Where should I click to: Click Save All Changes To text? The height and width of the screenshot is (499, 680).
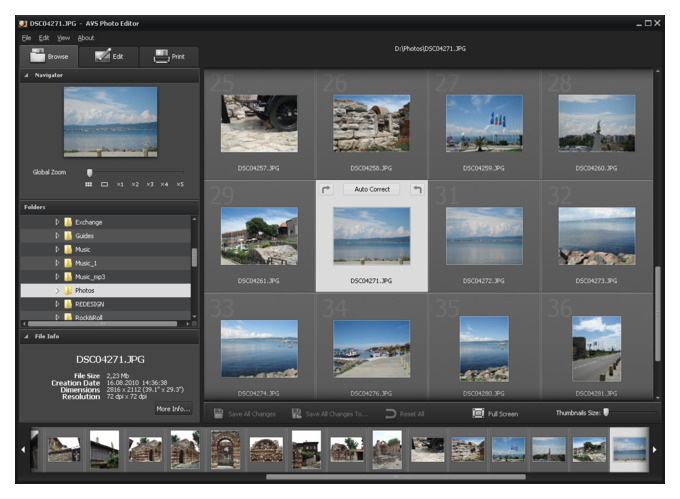pyautogui.click(x=337, y=414)
